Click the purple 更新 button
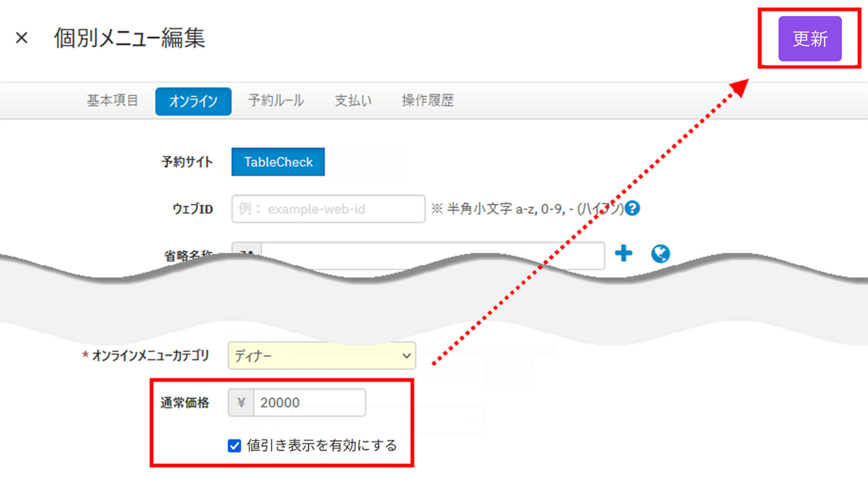 point(810,39)
